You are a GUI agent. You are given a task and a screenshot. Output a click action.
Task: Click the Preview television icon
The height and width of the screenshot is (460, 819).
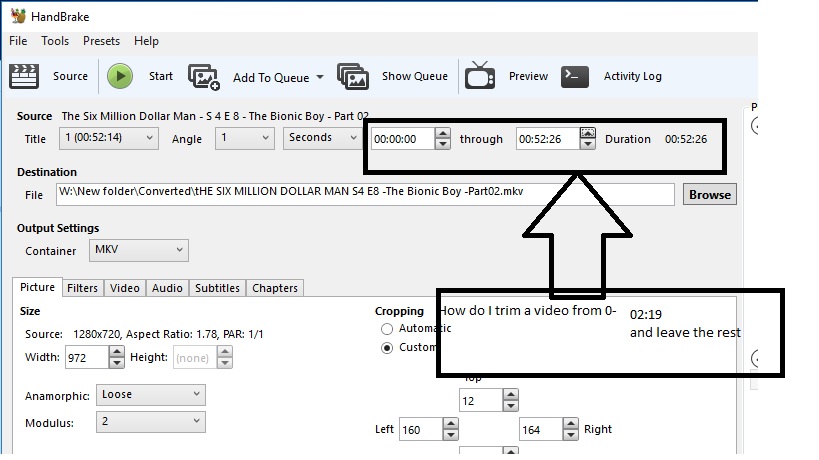[x=479, y=76]
